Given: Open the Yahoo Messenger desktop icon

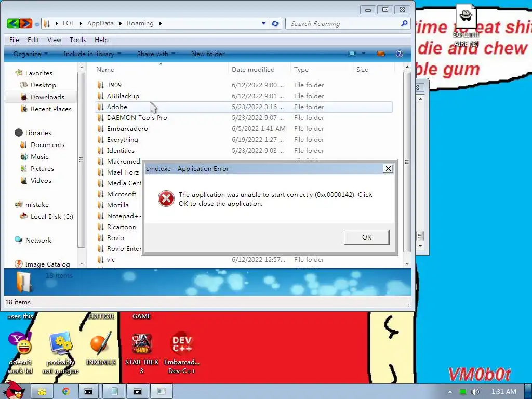Looking at the screenshot, I should [20, 353].
